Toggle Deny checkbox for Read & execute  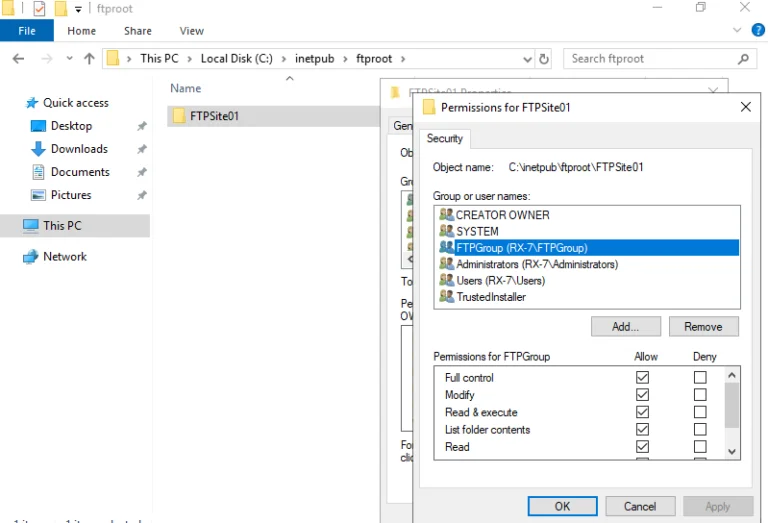coord(700,412)
